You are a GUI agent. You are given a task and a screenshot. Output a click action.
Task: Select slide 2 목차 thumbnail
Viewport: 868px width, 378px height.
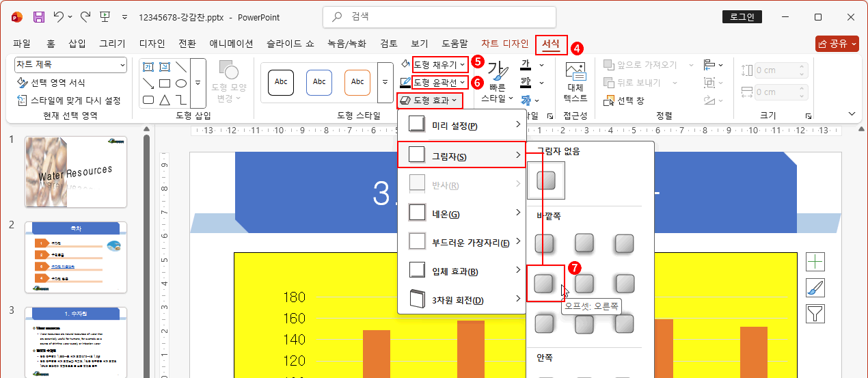[x=76, y=257]
